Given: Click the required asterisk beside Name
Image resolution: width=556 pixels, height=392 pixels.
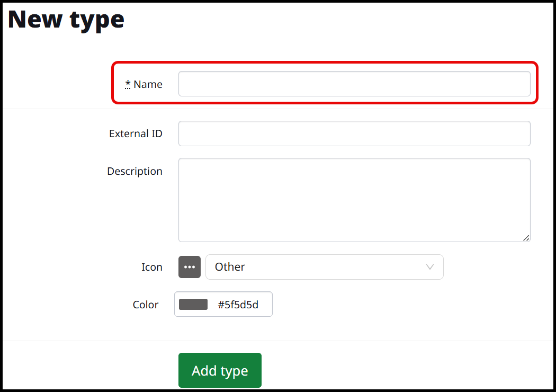Looking at the screenshot, I should 128,84.
